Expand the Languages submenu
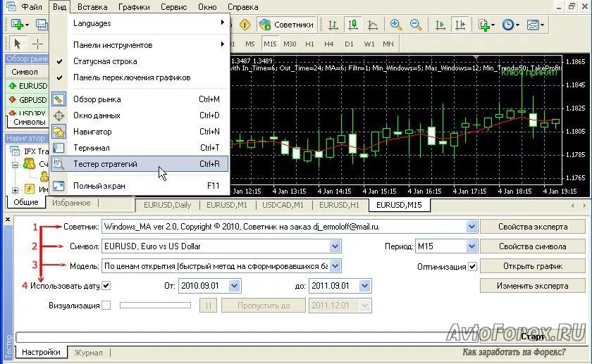The image size is (592, 364). (x=140, y=23)
